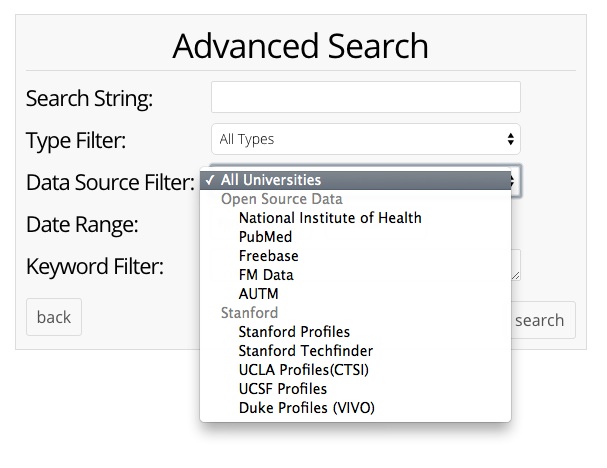
Task: Select UCLA Profiles(CTSI) option
Action: (x=304, y=370)
